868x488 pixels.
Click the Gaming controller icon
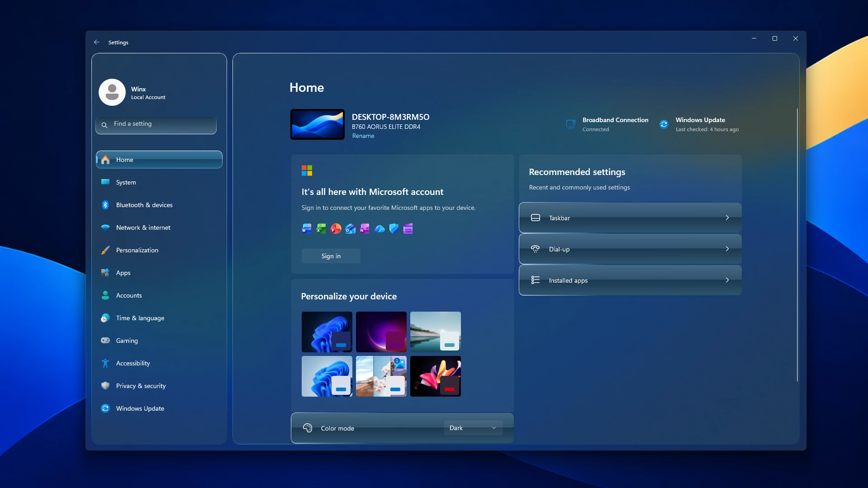tap(105, 341)
